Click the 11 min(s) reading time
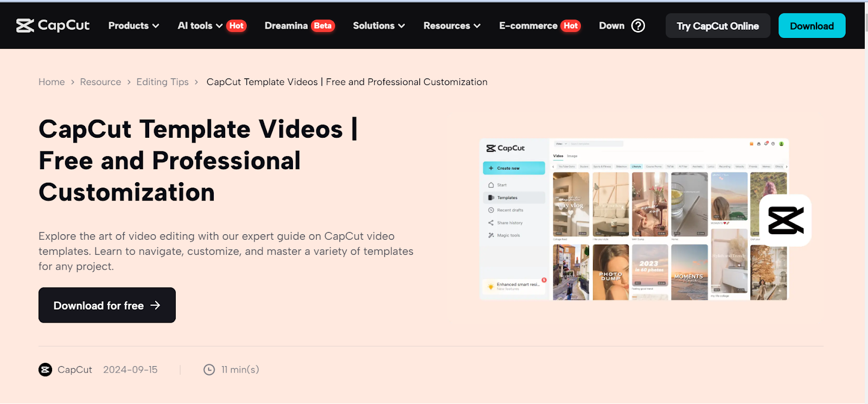The width and height of the screenshot is (868, 404). (240, 370)
